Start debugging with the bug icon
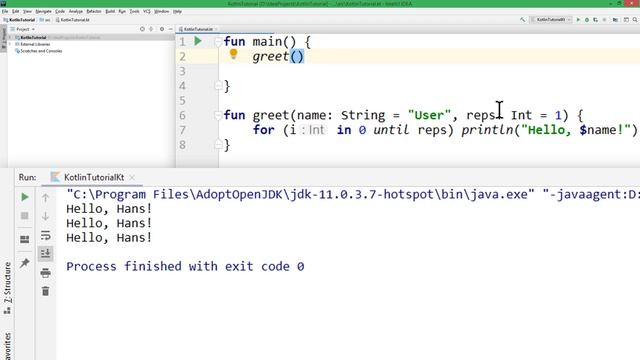Screen dimensions: 640x360 [587, 20]
